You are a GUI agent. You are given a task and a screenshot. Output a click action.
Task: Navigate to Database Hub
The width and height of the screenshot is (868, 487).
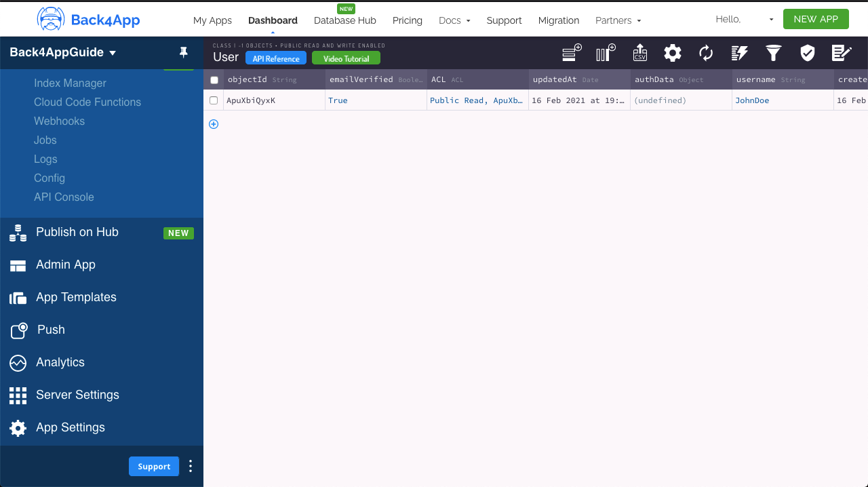tap(345, 20)
